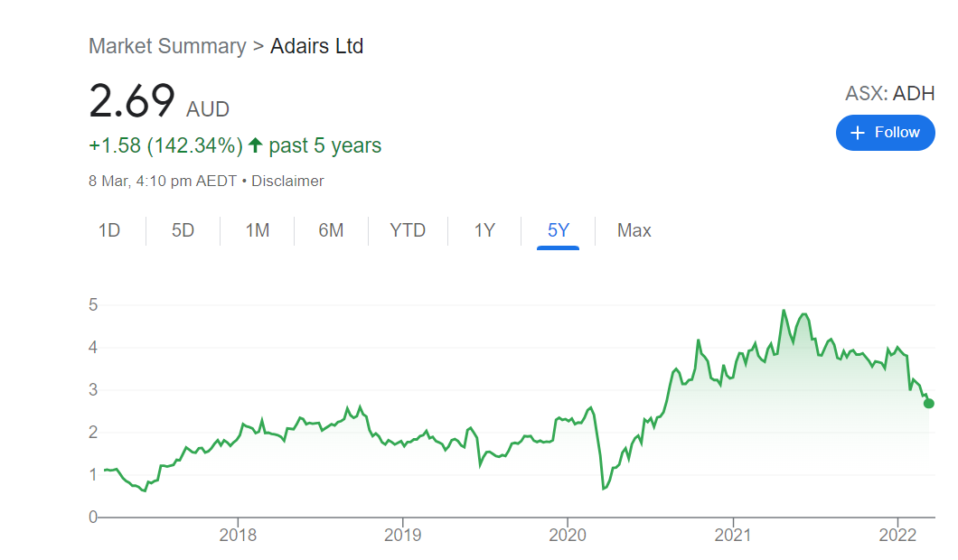Click the Adairs Ltd company name
958x560 pixels.
coord(316,46)
